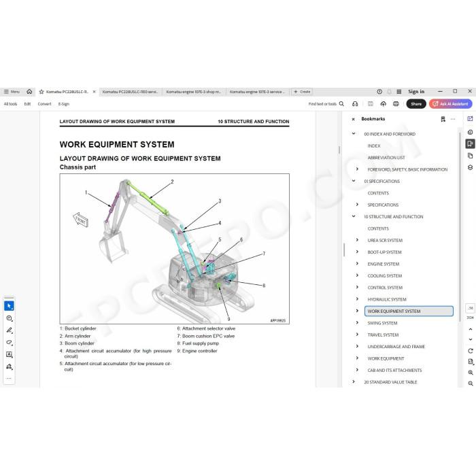The image size is (476, 476).
Task: Open the page thumbnails panel icon
Action: [470, 156]
